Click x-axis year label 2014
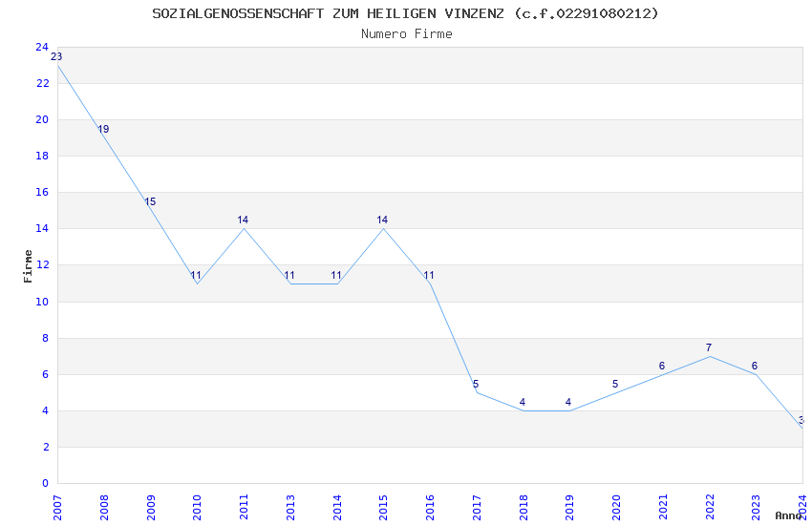 [x=337, y=508]
